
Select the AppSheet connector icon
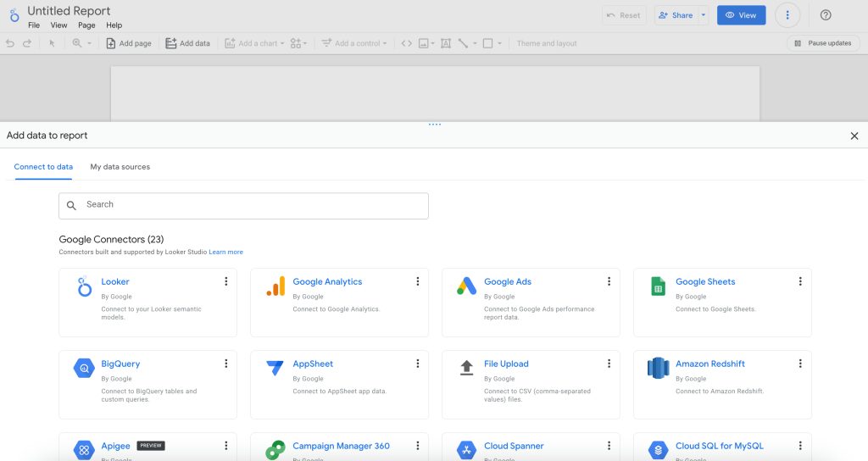[x=275, y=368]
